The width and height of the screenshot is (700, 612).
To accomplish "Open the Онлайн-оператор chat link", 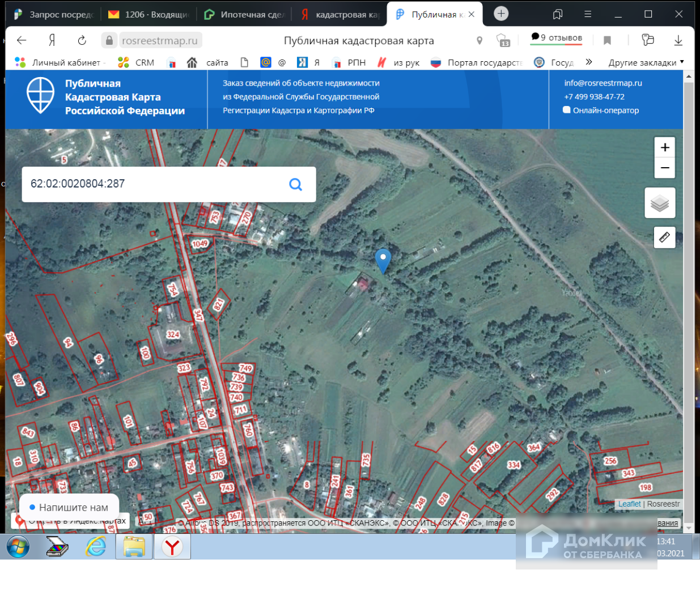I will [605, 110].
